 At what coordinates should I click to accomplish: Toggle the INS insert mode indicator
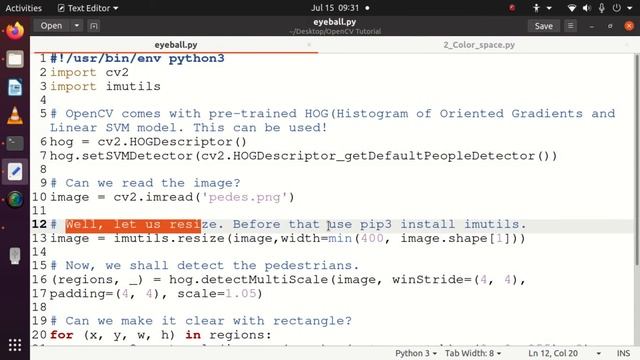[x=623, y=353]
